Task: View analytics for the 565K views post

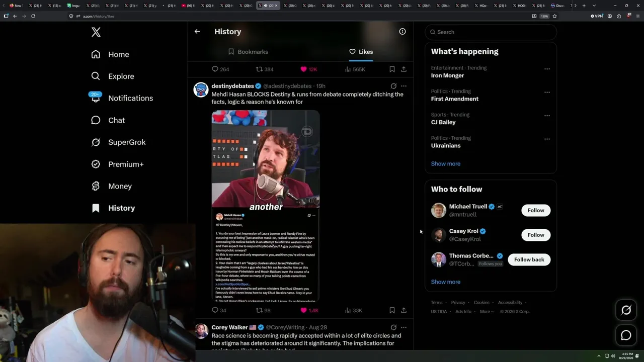Action: click(x=355, y=69)
